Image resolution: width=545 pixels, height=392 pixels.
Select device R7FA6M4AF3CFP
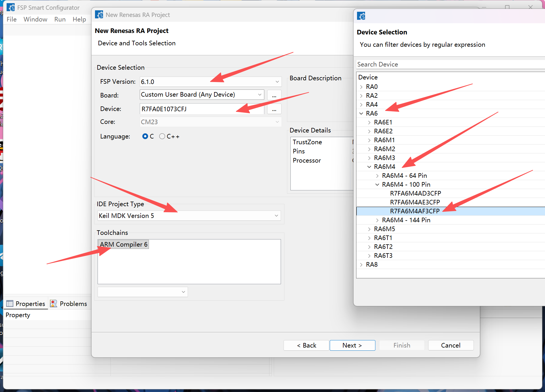(415, 211)
